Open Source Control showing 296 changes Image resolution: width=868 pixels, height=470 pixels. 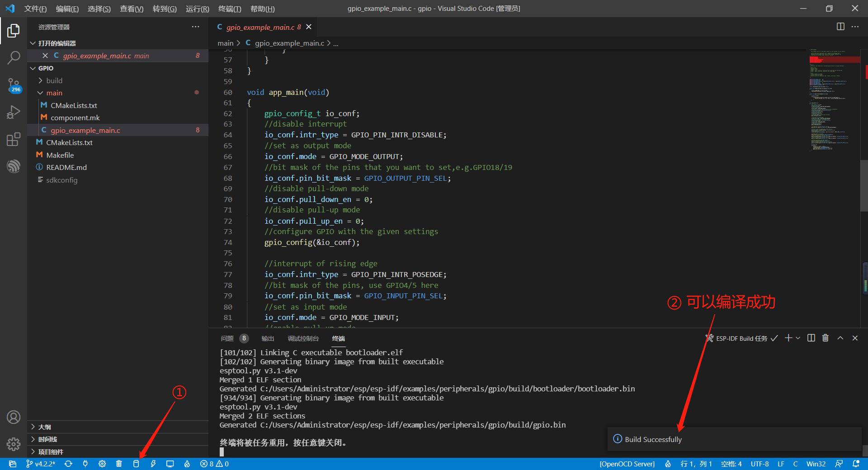point(14,85)
